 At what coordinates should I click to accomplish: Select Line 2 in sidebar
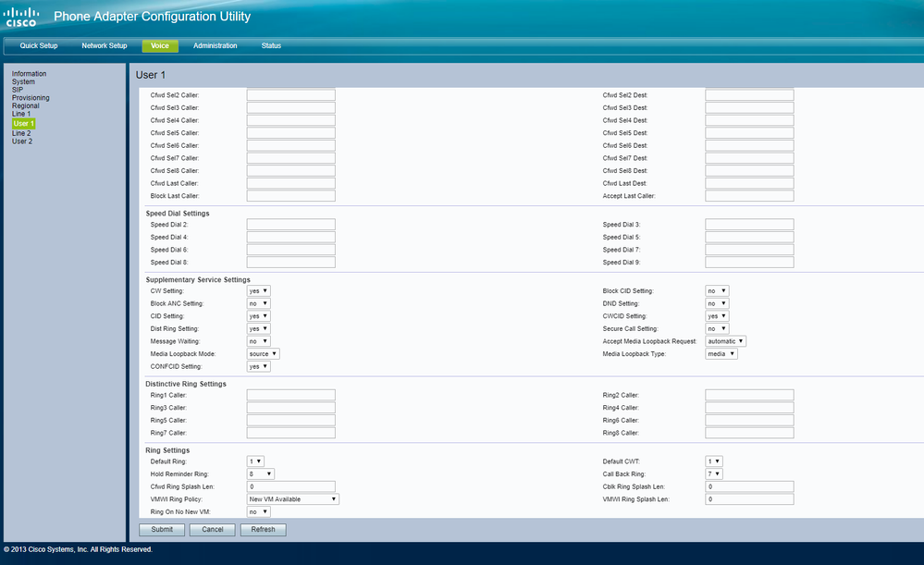point(21,133)
